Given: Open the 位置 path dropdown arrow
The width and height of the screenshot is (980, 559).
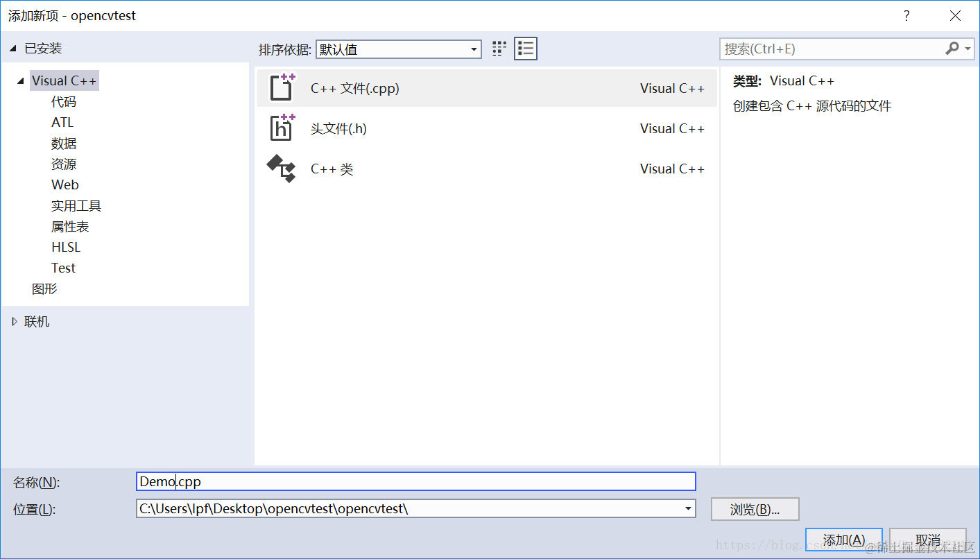Looking at the screenshot, I should pyautogui.click(x=688, y=508).
